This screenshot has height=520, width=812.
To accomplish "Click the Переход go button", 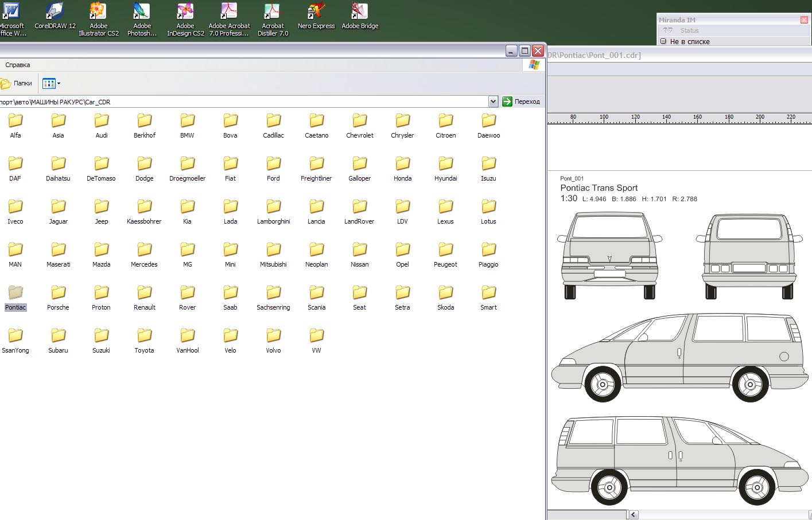I will [521, 101].
